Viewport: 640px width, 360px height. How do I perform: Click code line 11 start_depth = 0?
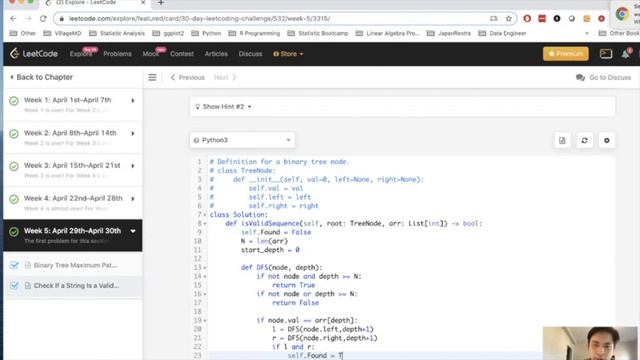click(x=270, y=250)
